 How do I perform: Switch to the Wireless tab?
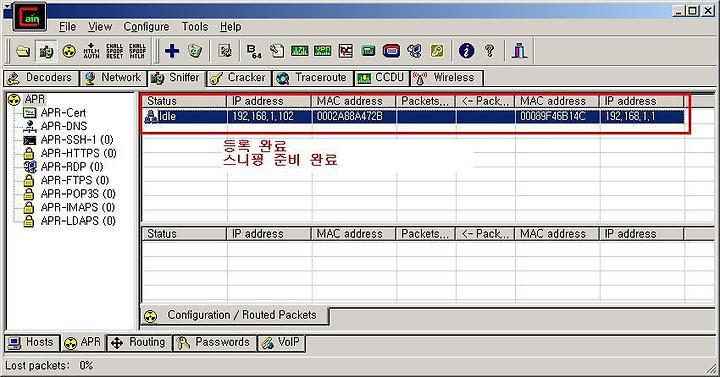tap(446, 78)
